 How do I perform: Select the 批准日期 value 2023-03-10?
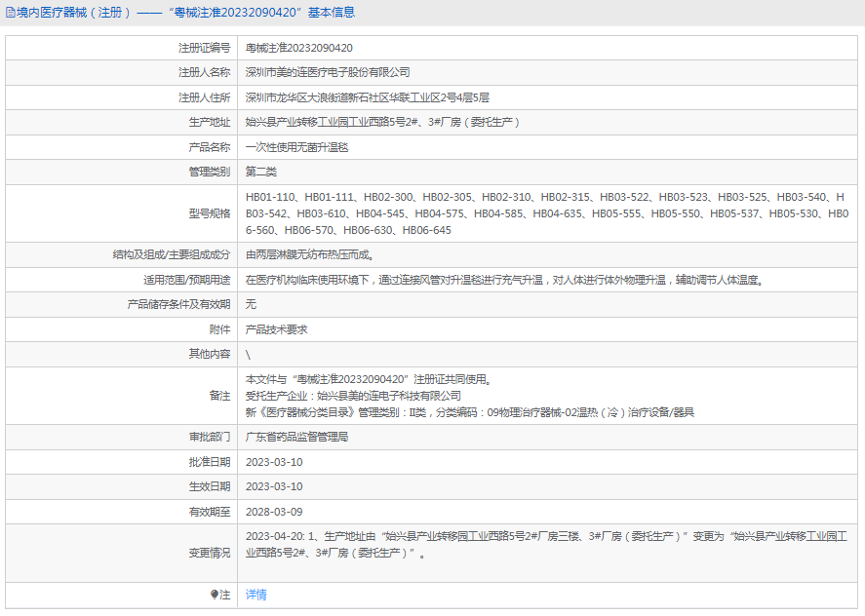coord(274,462)
